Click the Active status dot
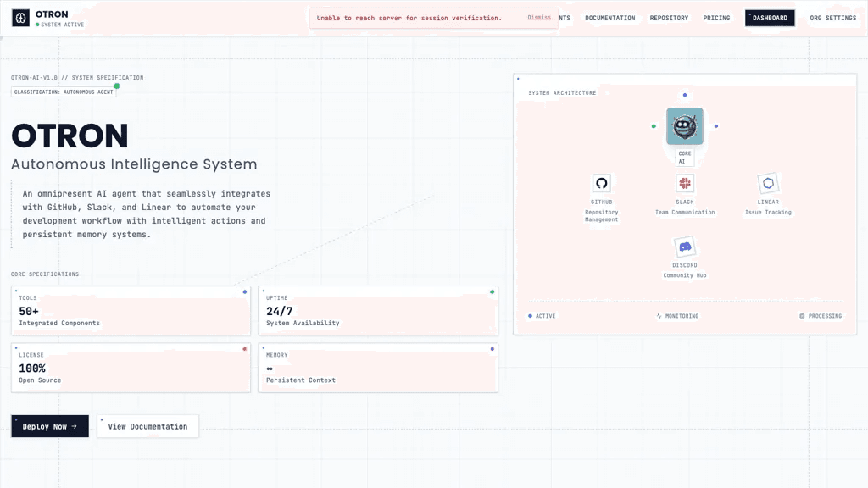868x488 pixels. pyautogui.click(x=531, y=316)
